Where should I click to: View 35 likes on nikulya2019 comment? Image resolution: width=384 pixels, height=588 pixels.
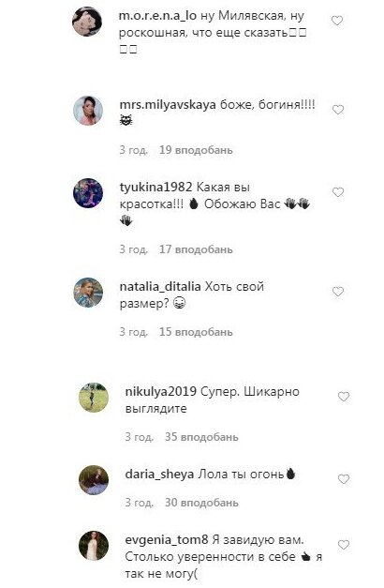coord(201,437)
